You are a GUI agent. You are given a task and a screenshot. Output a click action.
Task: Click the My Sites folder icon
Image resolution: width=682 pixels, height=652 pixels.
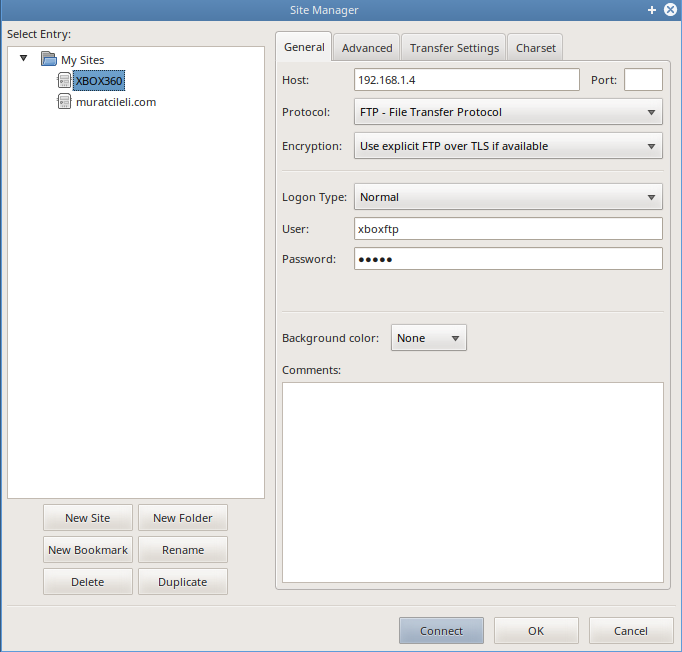[x=48, y=59]
